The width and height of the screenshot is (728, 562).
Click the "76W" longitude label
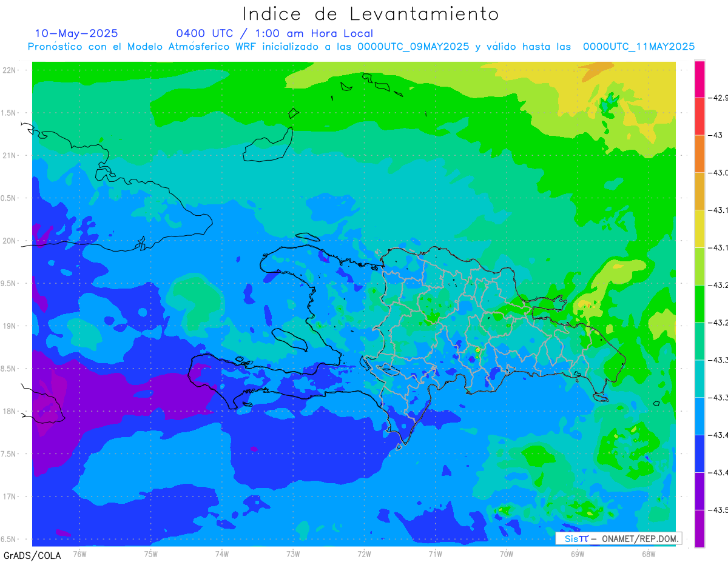(x=79, y=554)
